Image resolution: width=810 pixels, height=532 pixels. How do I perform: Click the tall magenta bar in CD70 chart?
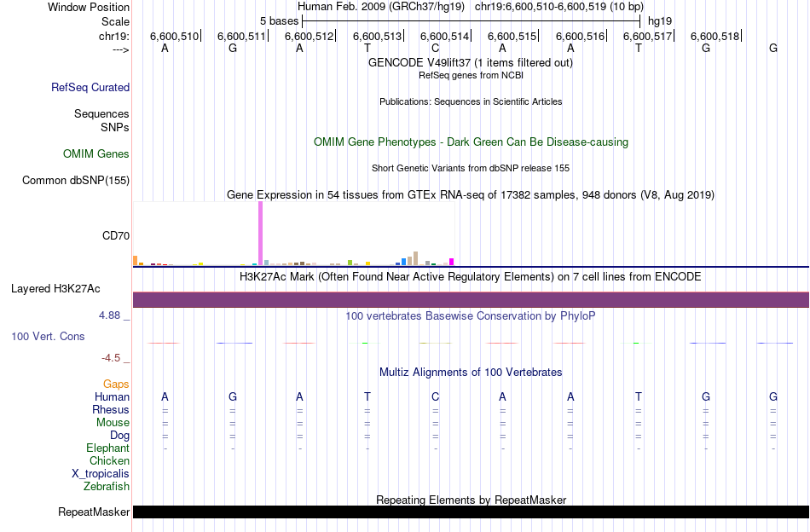tap(260, 233)
